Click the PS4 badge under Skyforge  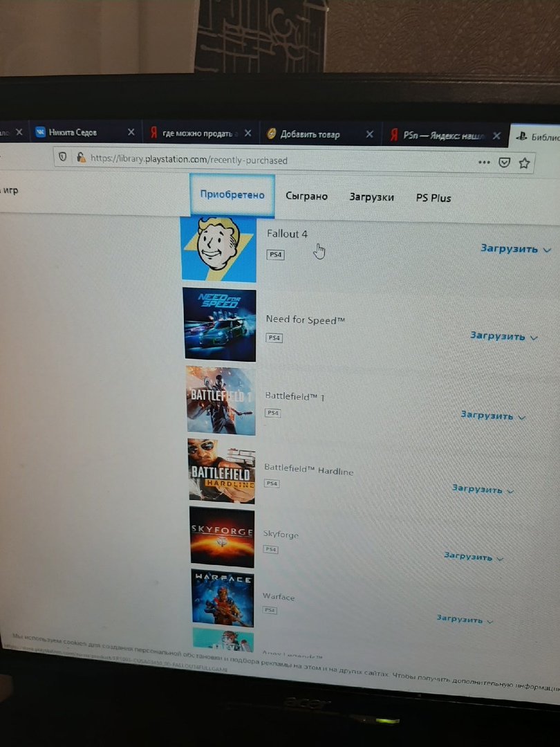click(x=270, y=549)
